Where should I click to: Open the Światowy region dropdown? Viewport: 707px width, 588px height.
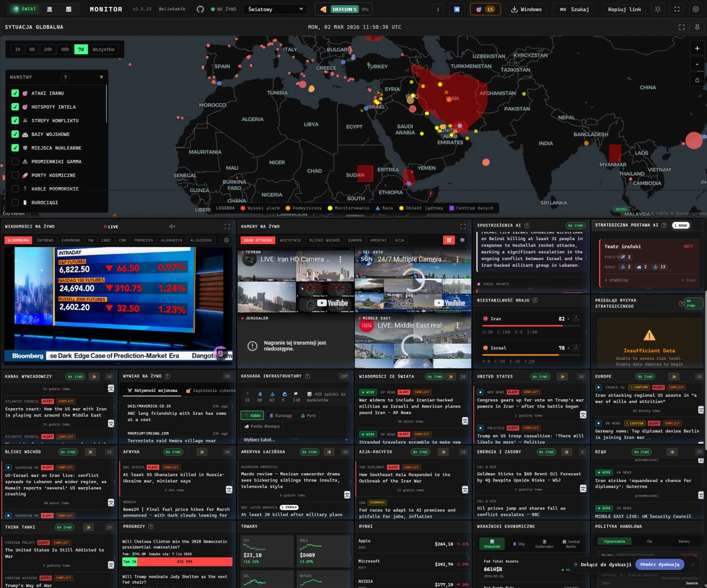click(x=275, y=9)
